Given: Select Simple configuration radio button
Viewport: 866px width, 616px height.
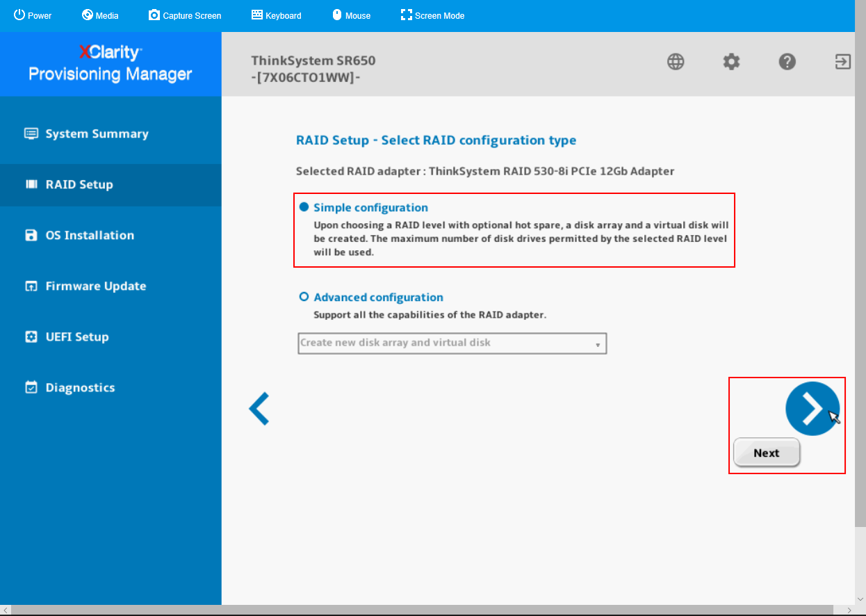Looking at the screenshot, I should (304, 207).
